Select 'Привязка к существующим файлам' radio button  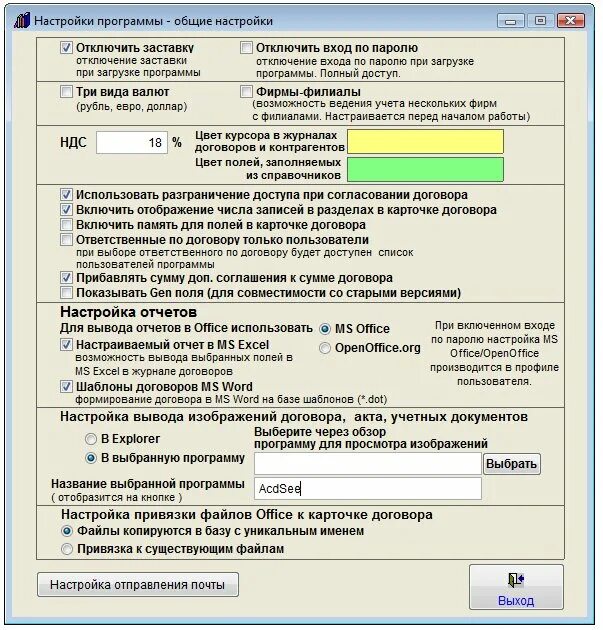(67, 549)
